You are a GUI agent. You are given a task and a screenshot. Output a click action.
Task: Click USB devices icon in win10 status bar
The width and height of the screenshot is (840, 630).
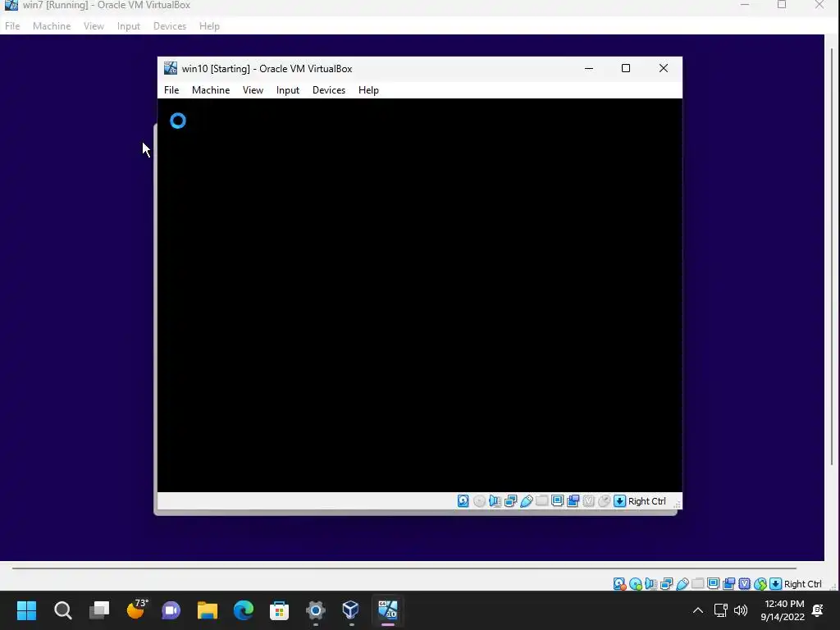tap(526, 501)
